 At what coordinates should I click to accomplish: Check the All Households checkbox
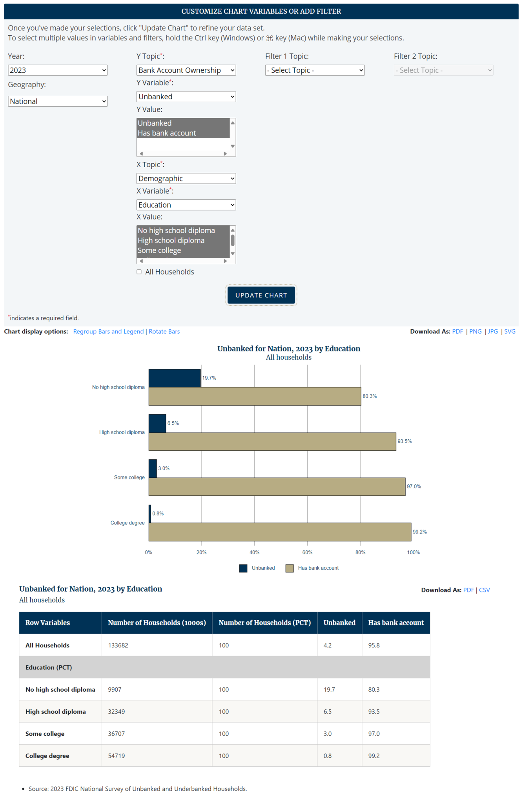[139, 272]
